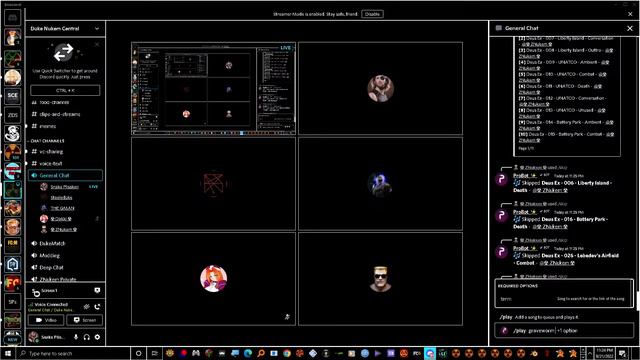Screen dimensions: 640x360
Task: Dismiss the Quick Switcher tip
Action: [97, 44]
